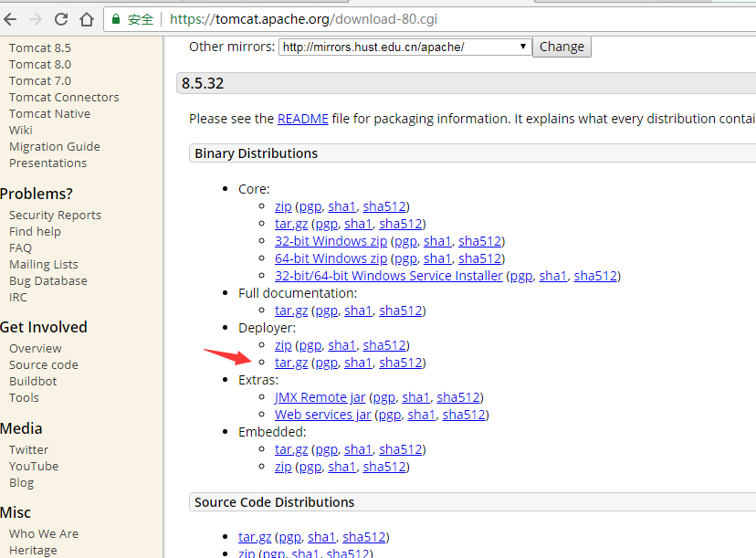Open the Migration Guide link
The image size is (756, 558).
55,147
